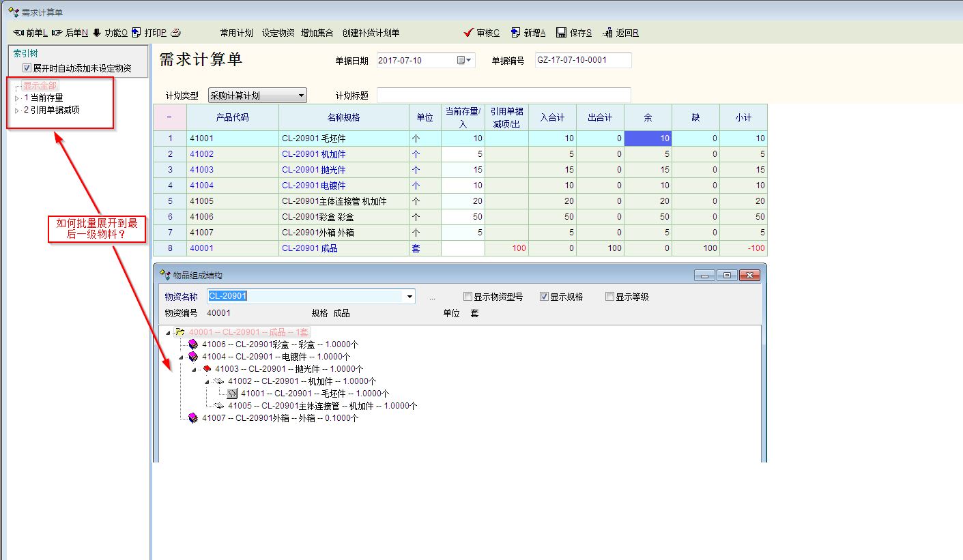
Task: Expand the 当前存量 tree node
Action: pyautogui.click(x=17, y=98)
